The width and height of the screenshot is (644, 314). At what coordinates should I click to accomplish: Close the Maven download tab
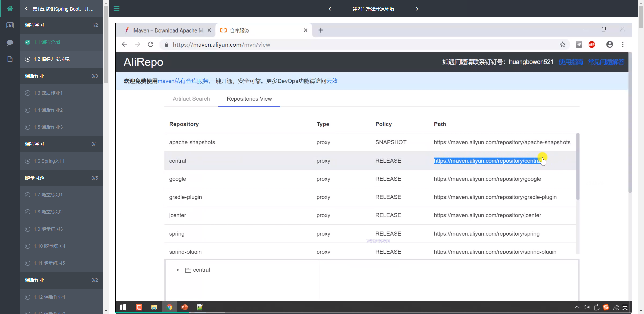point(209,30)
